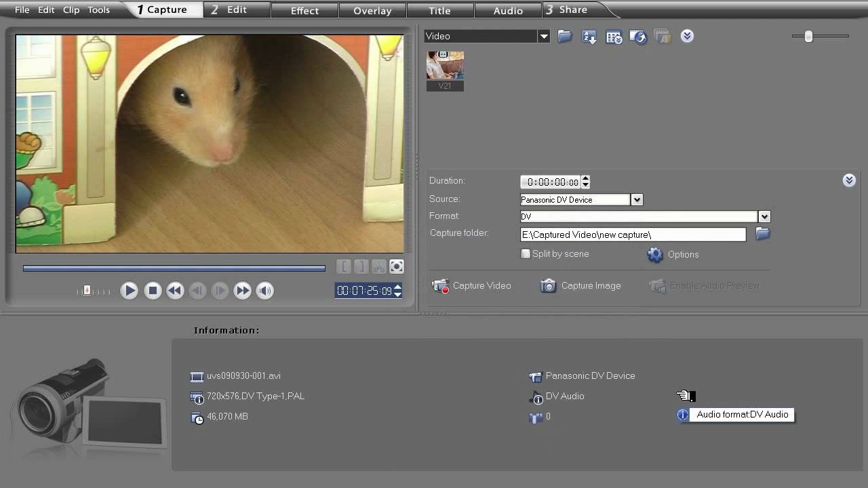Open the Clip menu
868x488 pixels.
[x=71, y=10]
